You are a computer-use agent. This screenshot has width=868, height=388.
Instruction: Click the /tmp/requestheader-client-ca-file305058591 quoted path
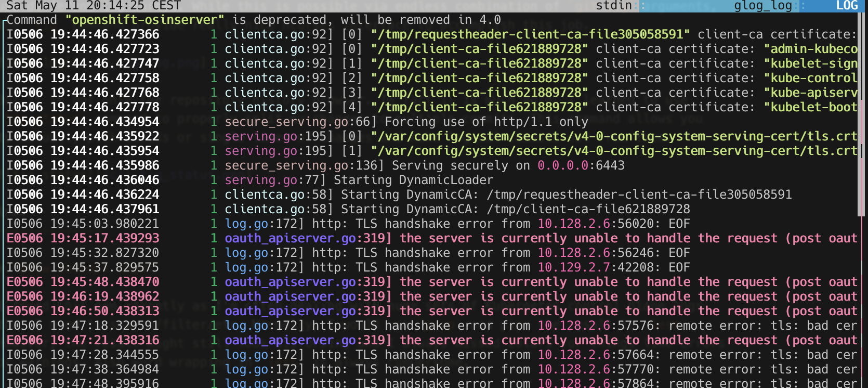click(531, 34)
